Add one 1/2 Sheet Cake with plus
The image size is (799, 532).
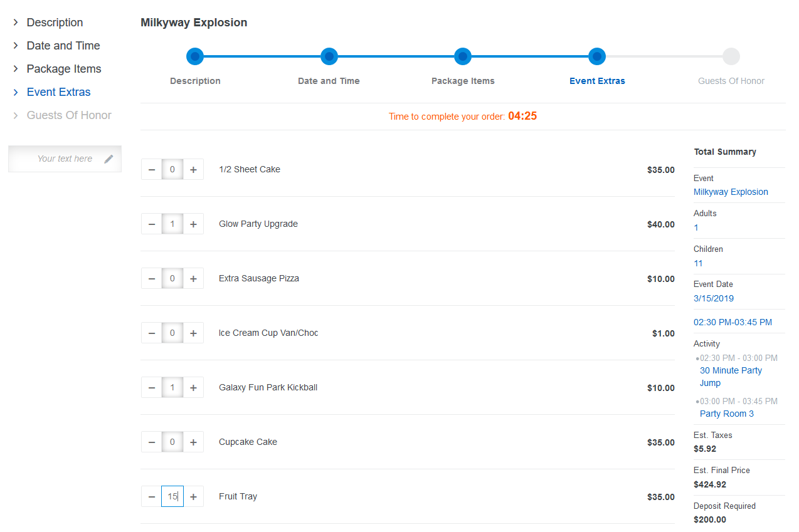coord(193,170)
